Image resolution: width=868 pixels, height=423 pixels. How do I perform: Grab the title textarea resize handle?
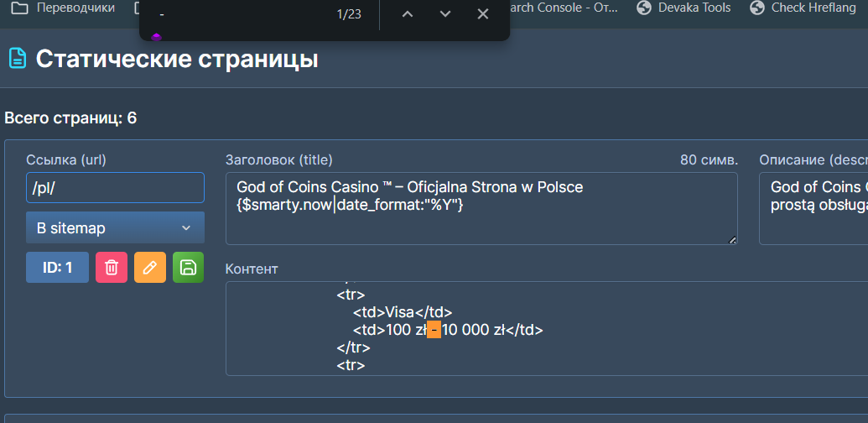733,240
